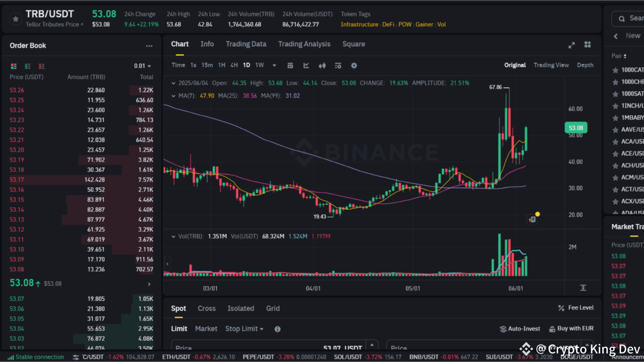
Task: Open the Info tab
Action: (207, 44)
